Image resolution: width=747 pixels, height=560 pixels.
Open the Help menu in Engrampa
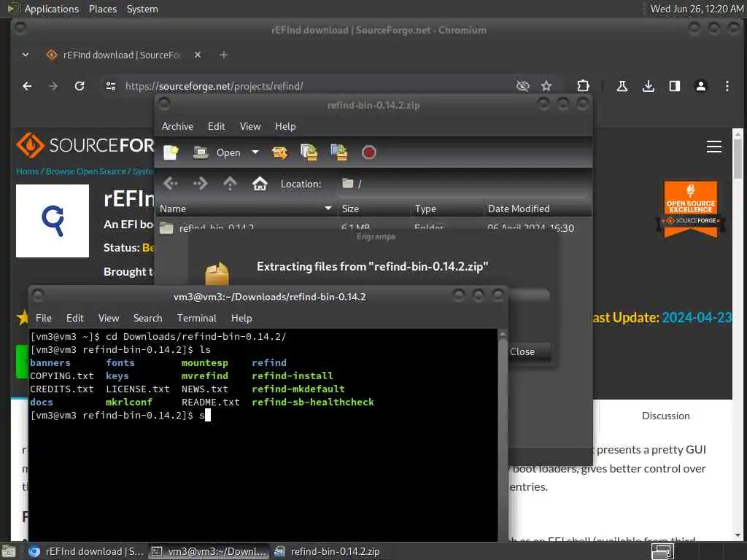pyautogui.click(x=285, y=126)
